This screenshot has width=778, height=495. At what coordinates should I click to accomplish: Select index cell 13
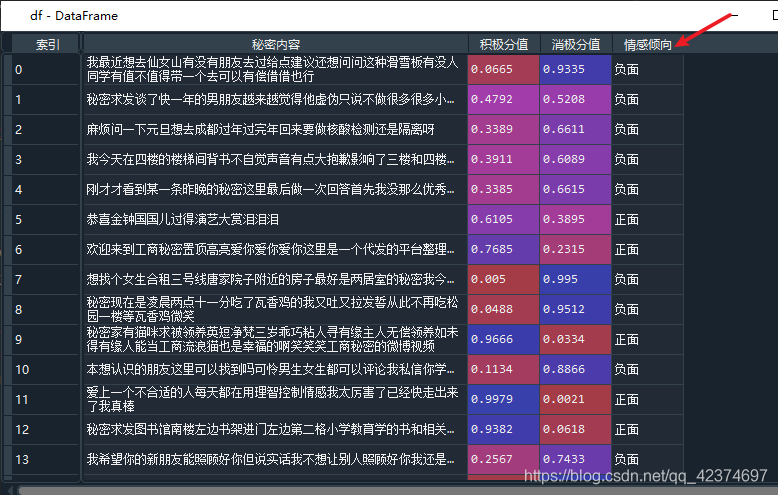pyautogui.click(x=46, y=459)
